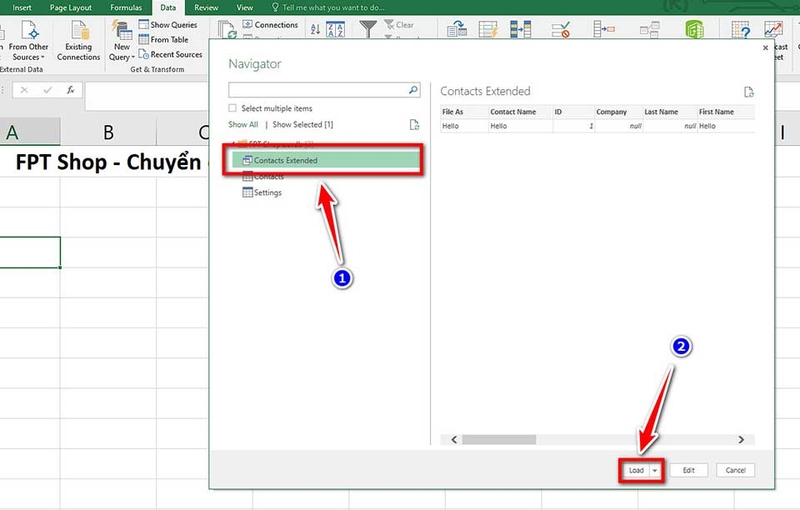Click the Show All link
800x510 pixels.
(x=243, y=124)
